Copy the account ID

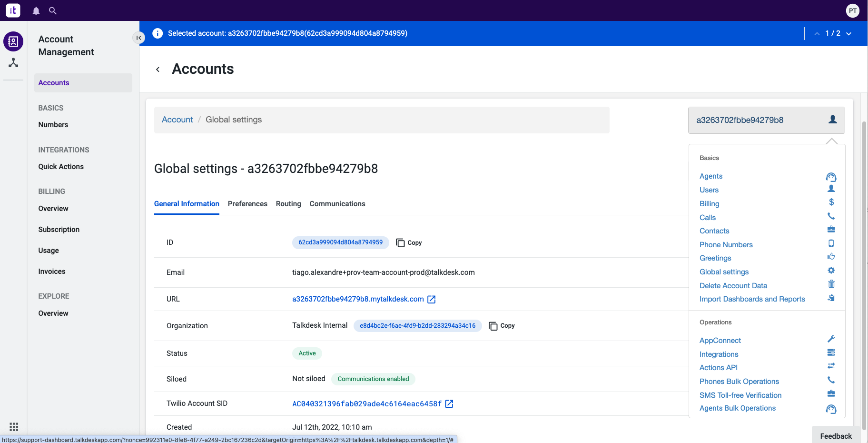click(x=409, y=242)
